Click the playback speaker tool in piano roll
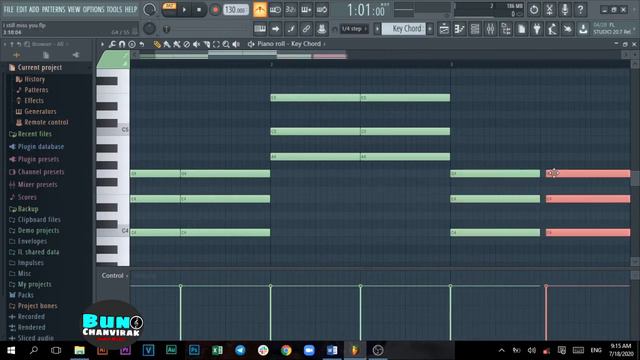The image size is (640, 360). pos(236,44)
